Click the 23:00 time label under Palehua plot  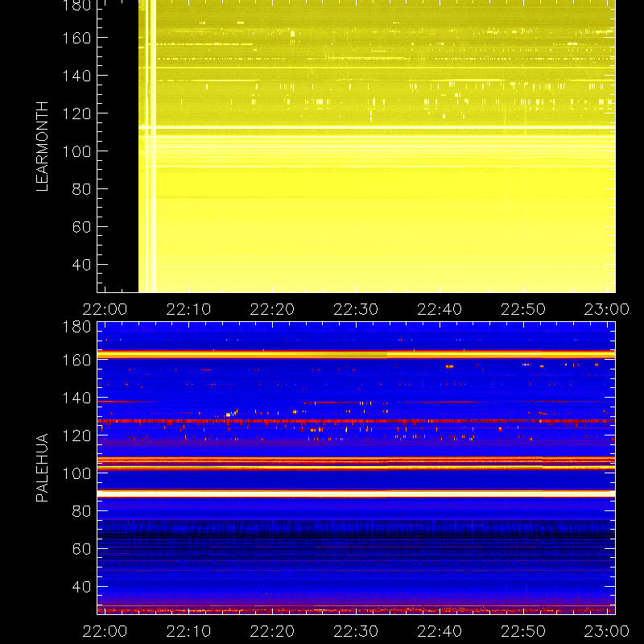pyautogui.click(x=607, y=631)
